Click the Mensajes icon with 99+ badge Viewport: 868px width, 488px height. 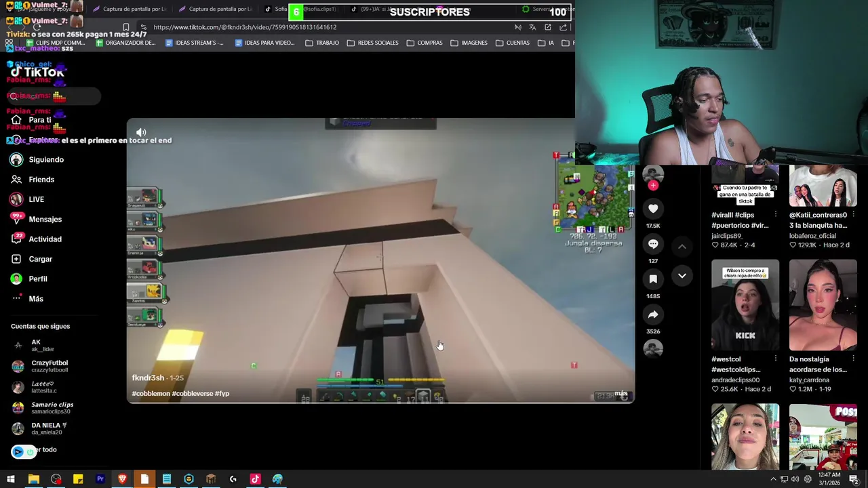[16, 219]
